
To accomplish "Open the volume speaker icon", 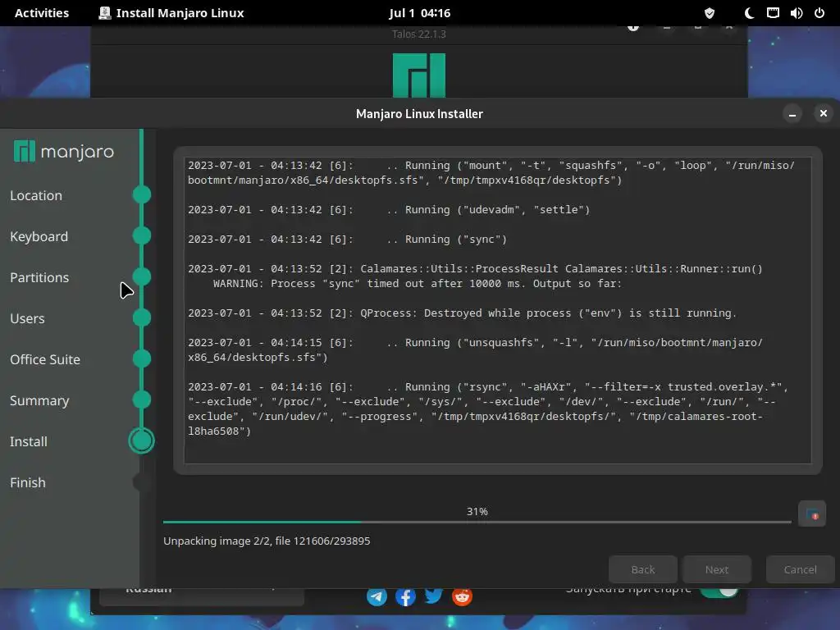I will (796, 13).
